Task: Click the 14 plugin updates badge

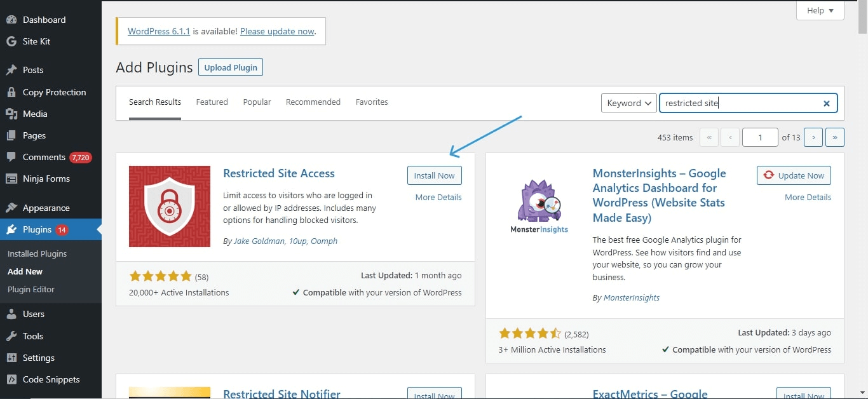Action: click(62, 230)
